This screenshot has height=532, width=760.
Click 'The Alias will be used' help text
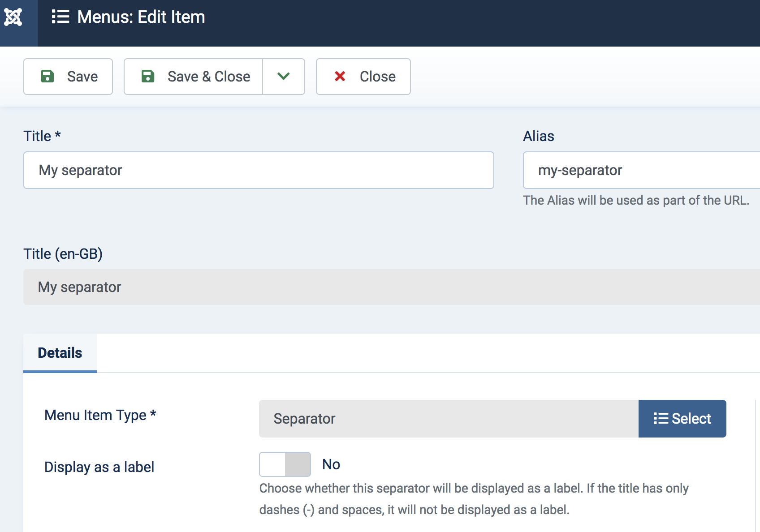pyautogui.click(x=636, y=200)
